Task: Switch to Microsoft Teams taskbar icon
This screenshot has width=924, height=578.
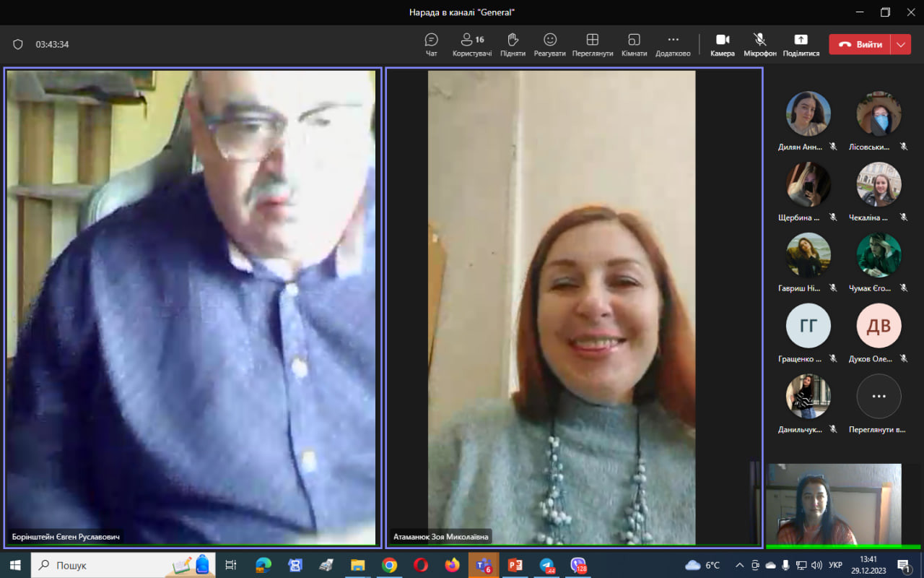Action: [x=484, y=565]
